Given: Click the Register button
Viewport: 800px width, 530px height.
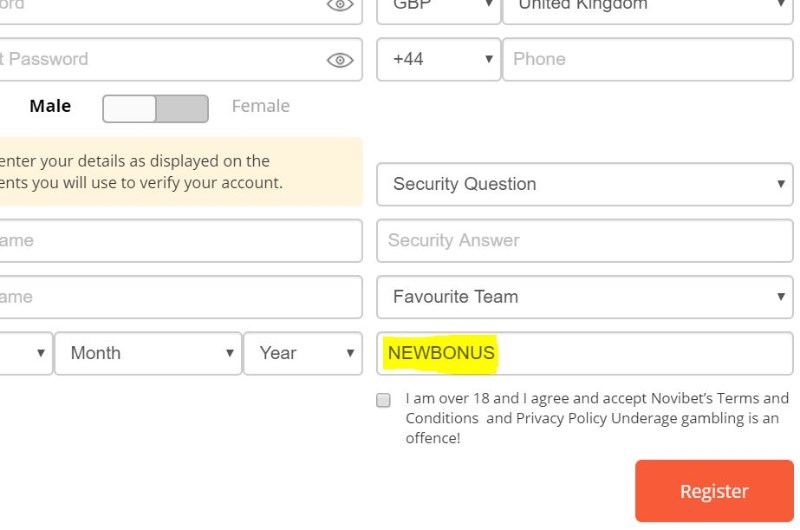Looking at the screenshot, I should pos(714,491).
